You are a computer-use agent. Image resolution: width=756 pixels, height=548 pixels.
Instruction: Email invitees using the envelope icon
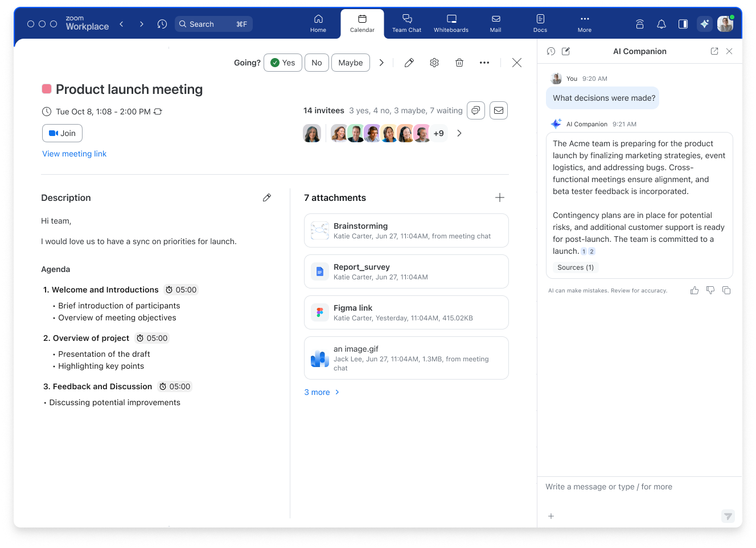(x=499, y=110)
